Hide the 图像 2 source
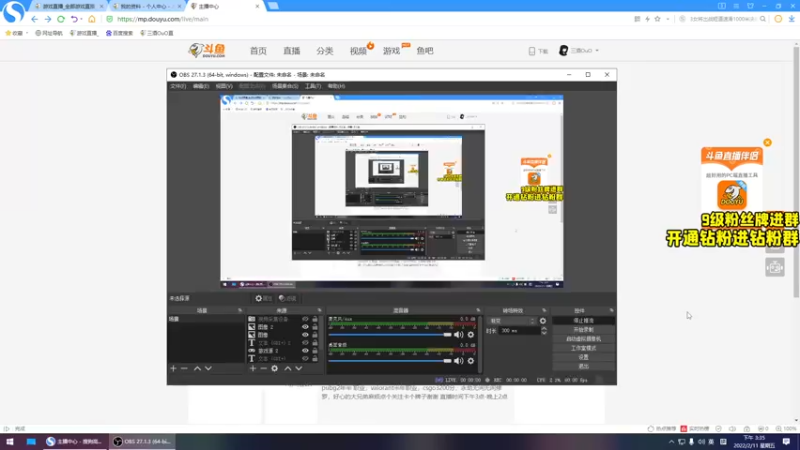The image size is (800, 450). tap(305, 327)
